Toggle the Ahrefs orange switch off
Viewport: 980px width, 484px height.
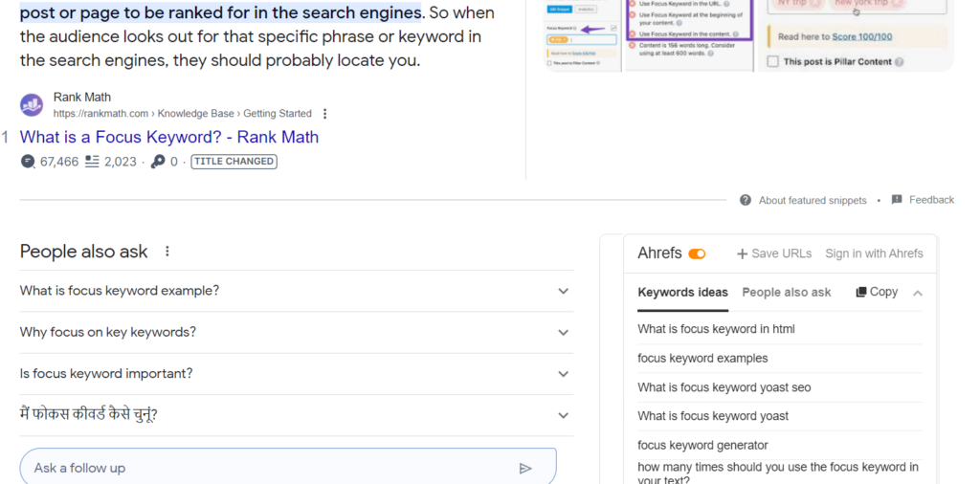click(x=697, y=253)
